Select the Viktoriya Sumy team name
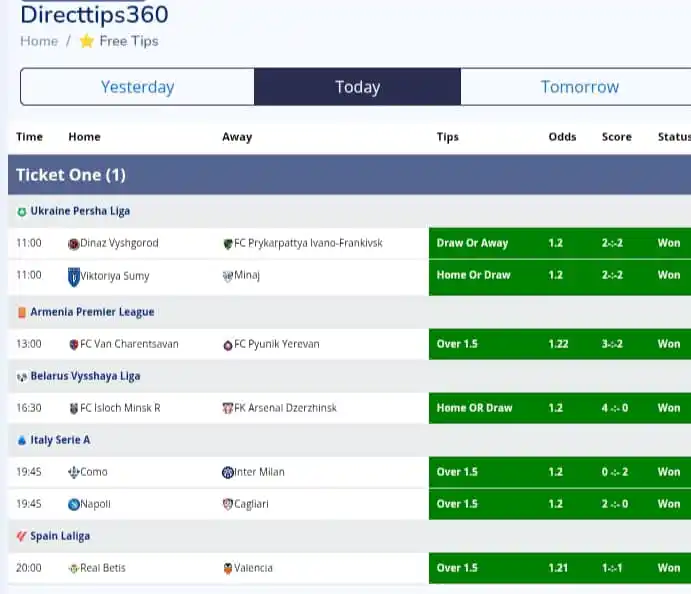Viewport: 691px width, 594px height. [115, 276]
